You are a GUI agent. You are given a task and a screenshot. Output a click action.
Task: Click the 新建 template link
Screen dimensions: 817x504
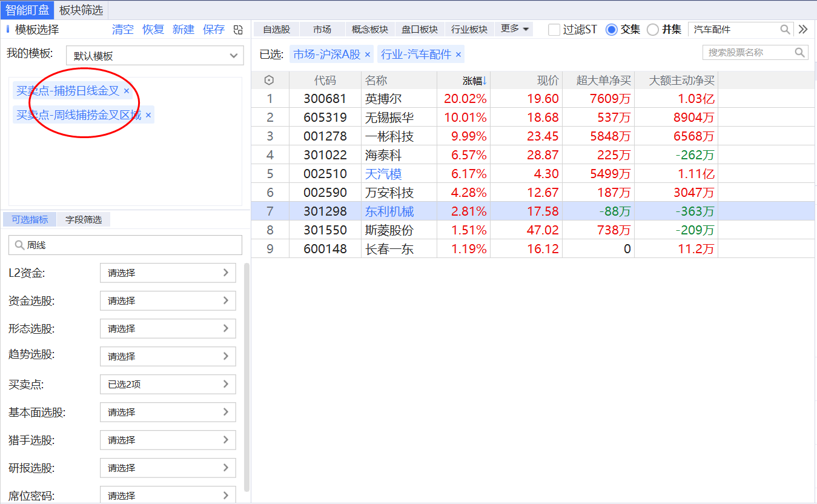184,30
